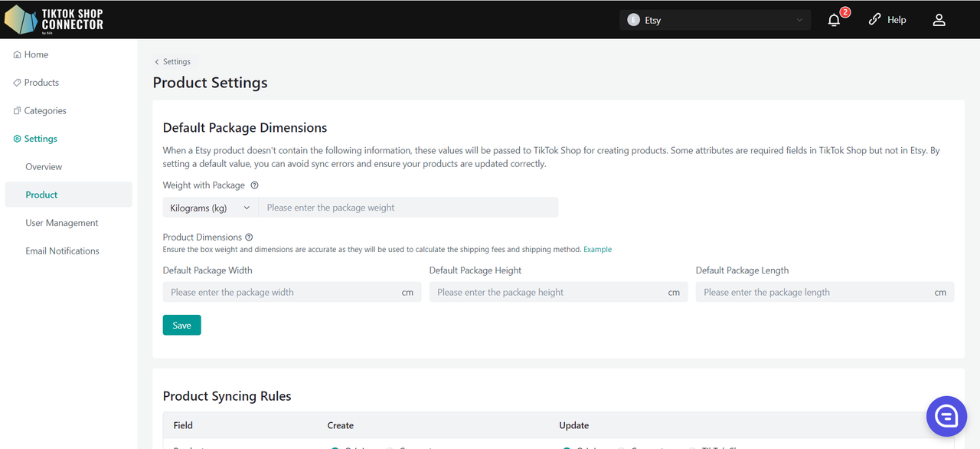Open the chat support widget
This screenshot has height=449, width=980.
coord(946,416)
